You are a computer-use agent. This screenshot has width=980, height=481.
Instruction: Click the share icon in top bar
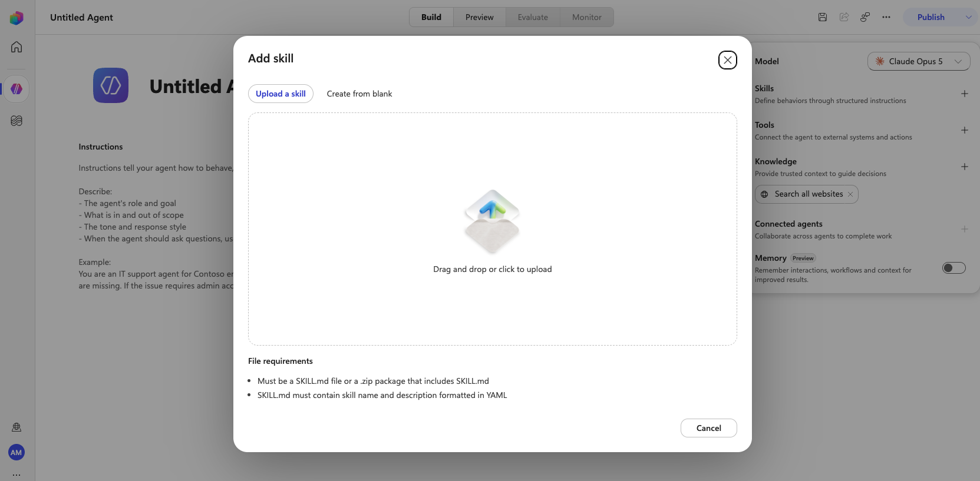click(x=844, y=17)
